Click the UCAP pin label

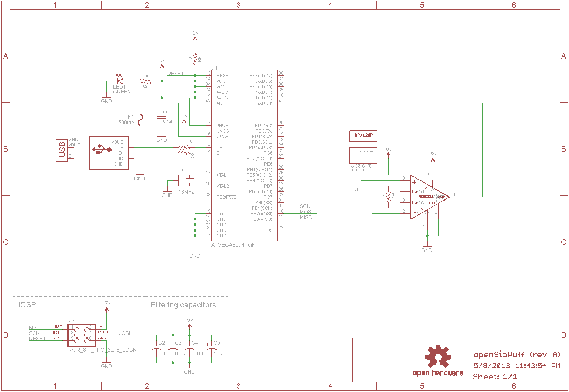[222, 137]
